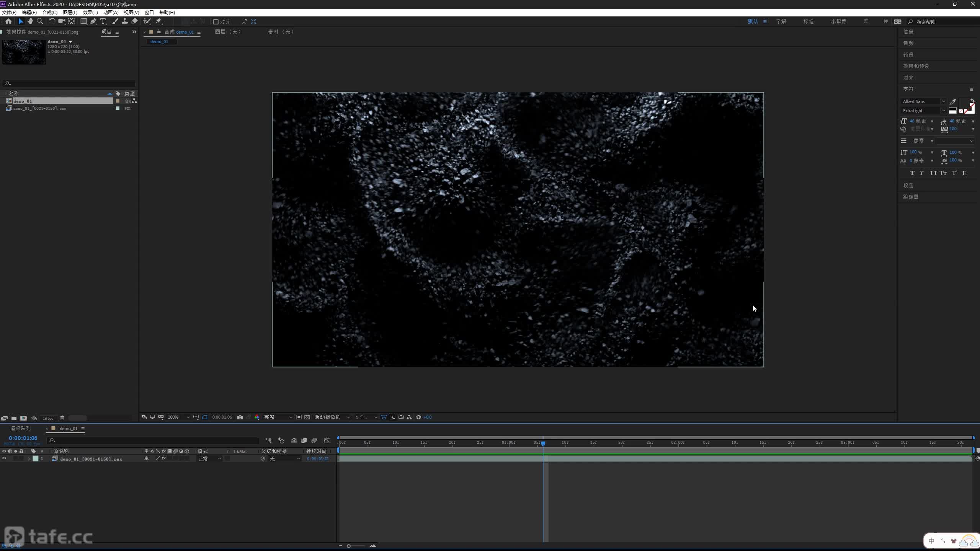Go to the Home screen icon

pos(8,21)
